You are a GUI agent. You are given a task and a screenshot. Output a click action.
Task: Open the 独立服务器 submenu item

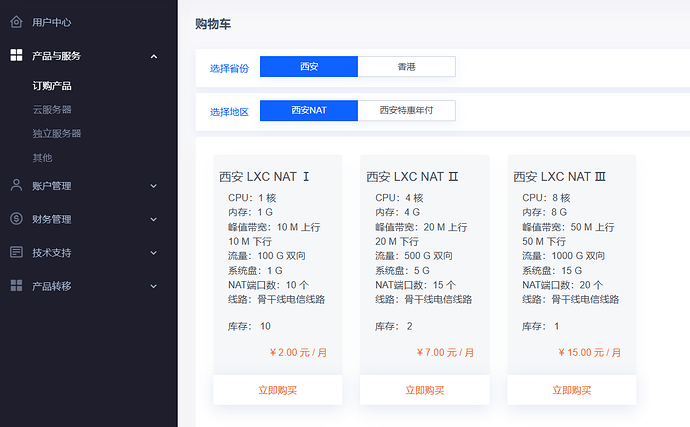click(57, 133)
